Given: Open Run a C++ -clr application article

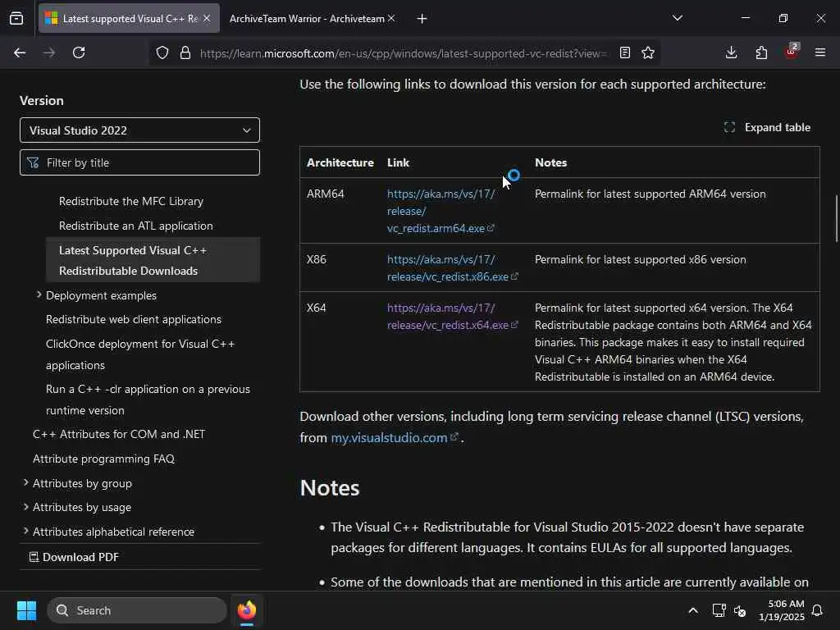Looking at the screenshot, I should [x=148, y=399].
